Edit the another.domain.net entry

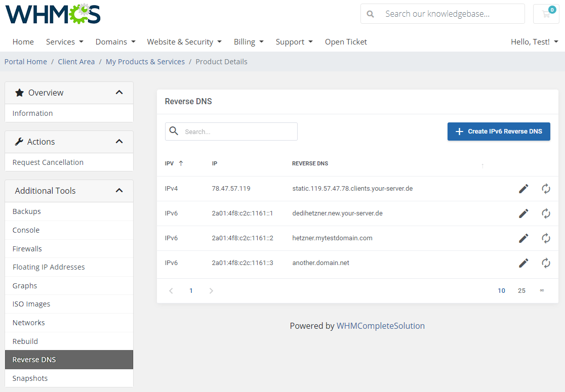(523, 263)
